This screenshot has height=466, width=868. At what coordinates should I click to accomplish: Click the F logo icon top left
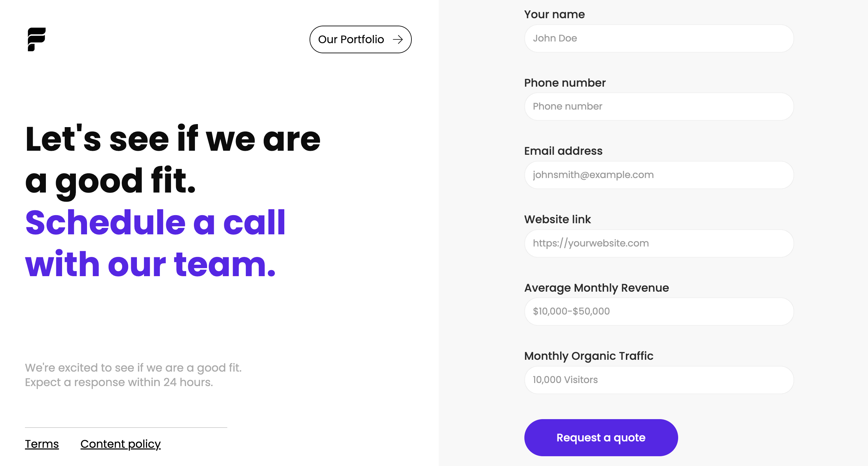pyautogui.click(x=36, y=39)
